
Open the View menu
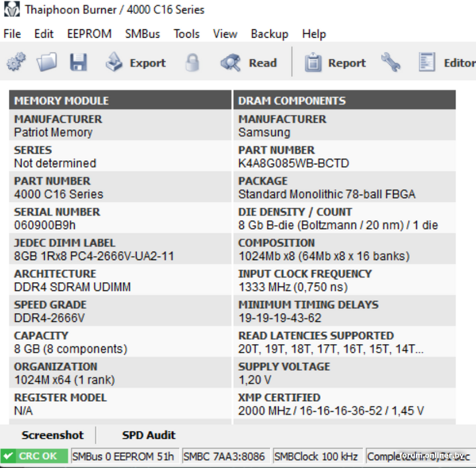tap(225, 34)
